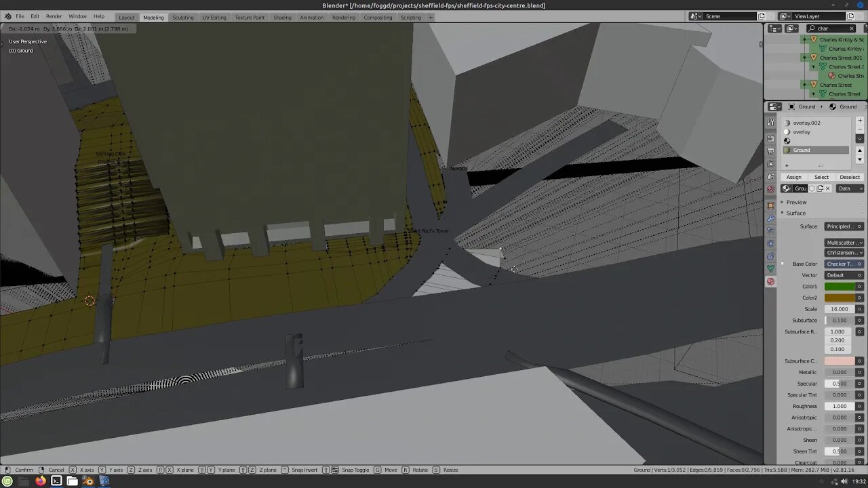Viewport: 868px width, 488px height.
Task: Toggle fake user shield for material
Action: tap(812, 188)
